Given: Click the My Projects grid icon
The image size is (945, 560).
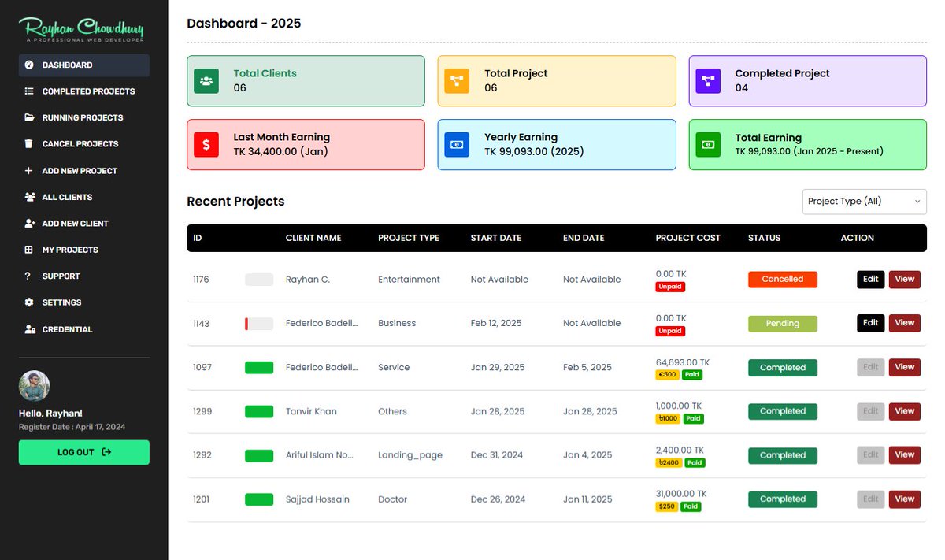Looking at the screenshot, I should (x=29, y=250).
